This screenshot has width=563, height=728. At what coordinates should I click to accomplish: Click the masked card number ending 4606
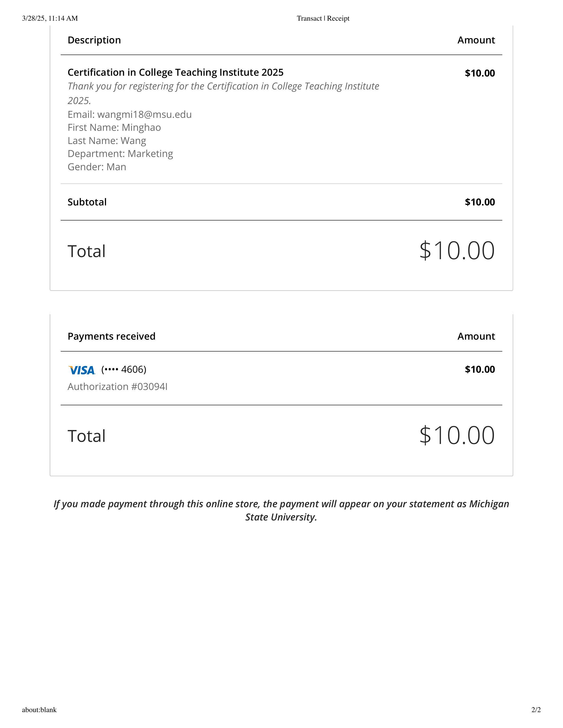[x=124, y=369]
